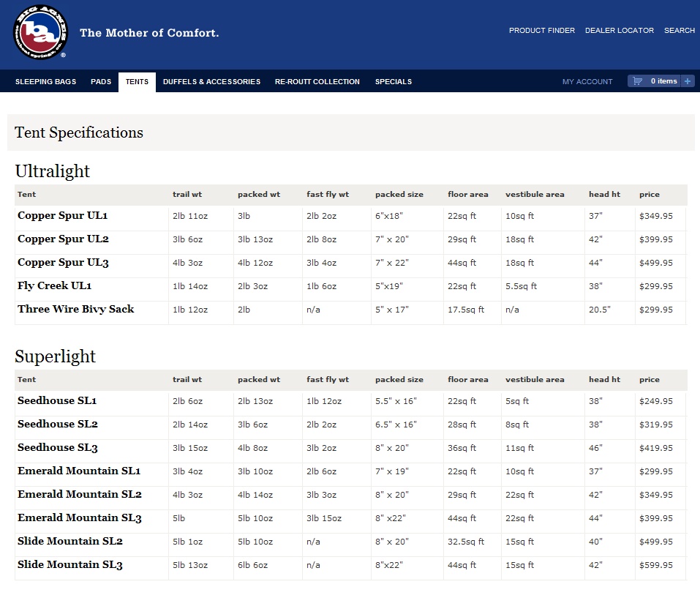View Emerald Mountain SL1 details
This screenshot has width=700, height=598.
(x=79, y=471)
